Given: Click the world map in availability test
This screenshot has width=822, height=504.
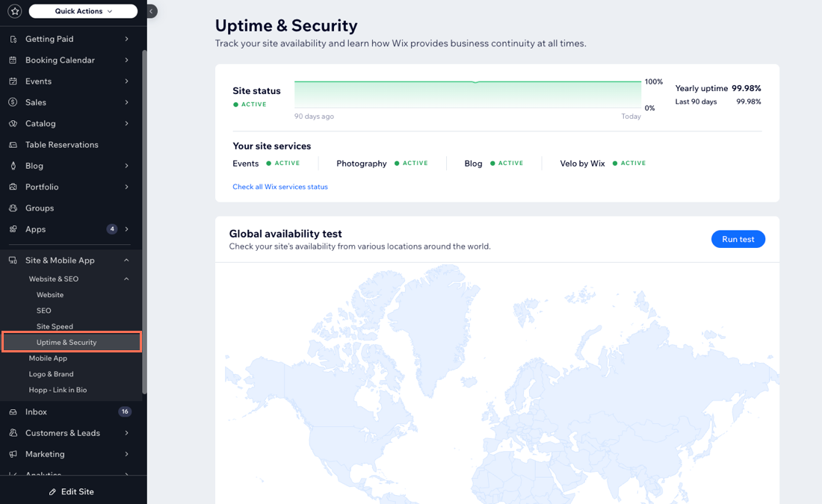Looking at the screenshot, I should click(497, 384).
